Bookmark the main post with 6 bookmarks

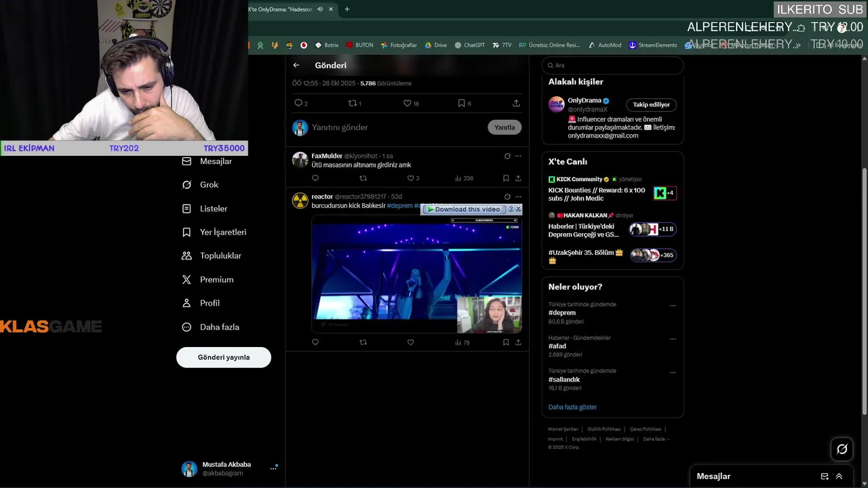[461, 103]
